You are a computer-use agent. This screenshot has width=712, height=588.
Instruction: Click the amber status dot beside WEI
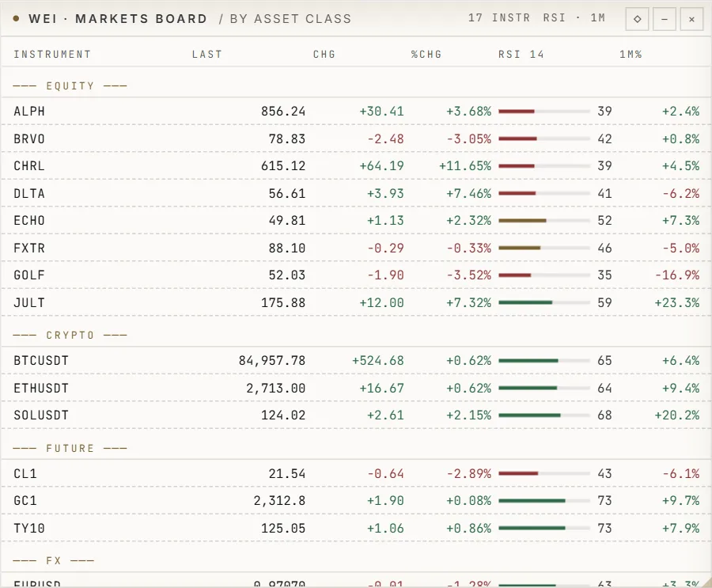click(16, 19)
